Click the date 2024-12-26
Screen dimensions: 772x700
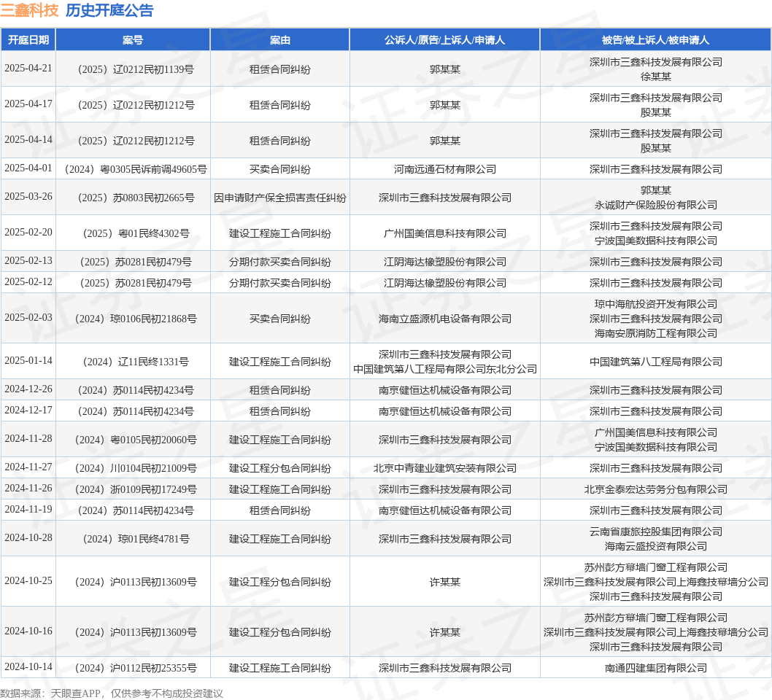[x=28, y=389]
